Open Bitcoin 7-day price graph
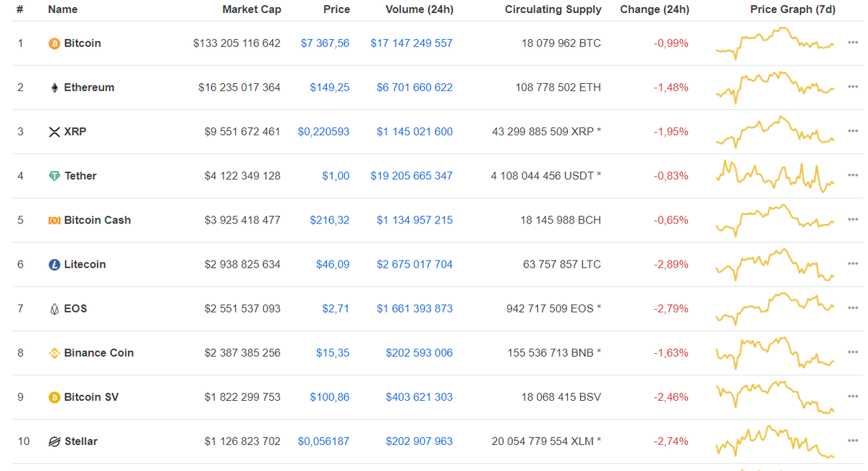This screenshot has height=471, width=868. (x=775, y=43)
